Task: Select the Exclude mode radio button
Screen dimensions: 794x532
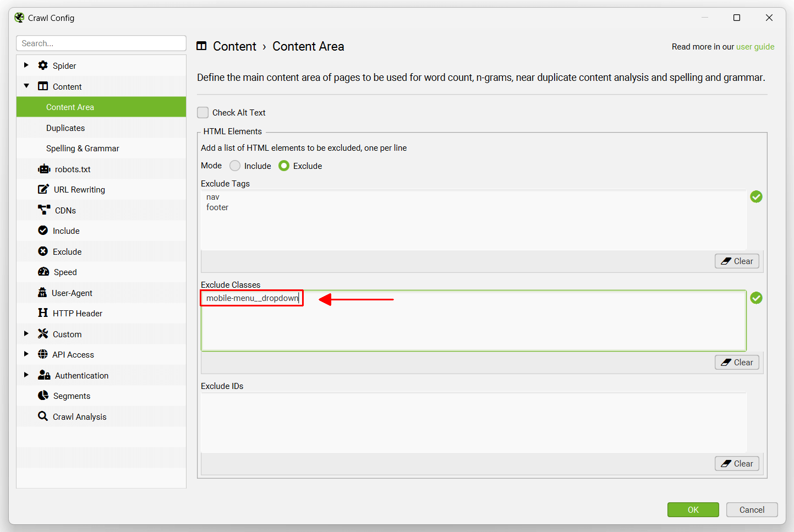Action: [x=283, y=166]
